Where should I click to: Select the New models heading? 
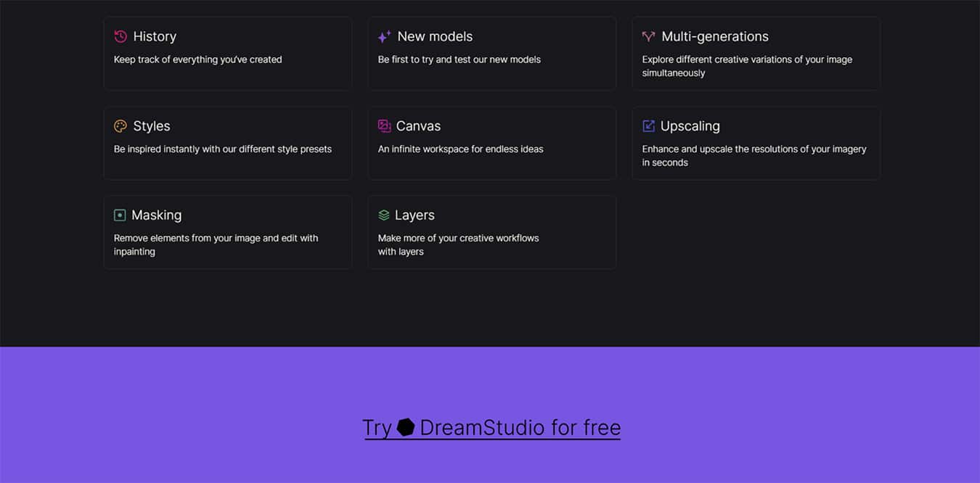coord(435,36)
